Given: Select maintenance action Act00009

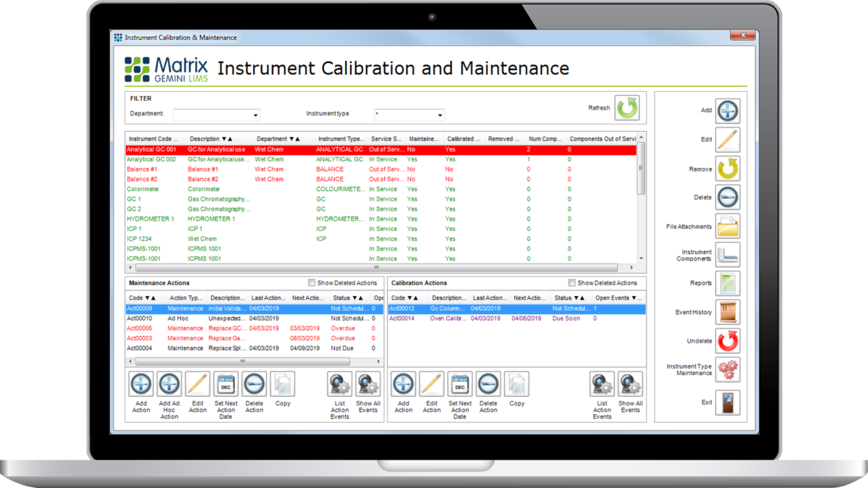Looking at the screenshot, I should 254,308.
